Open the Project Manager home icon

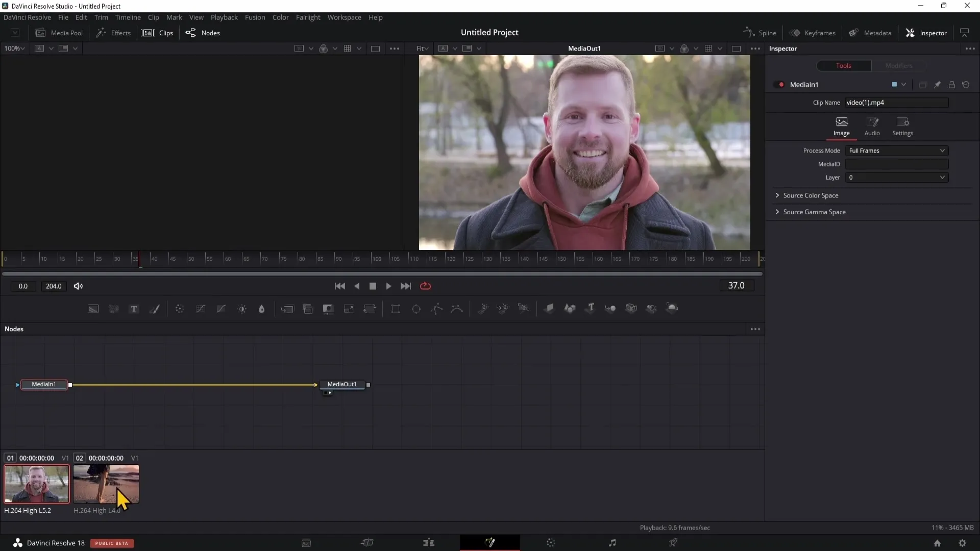click(x=937, y=543)
